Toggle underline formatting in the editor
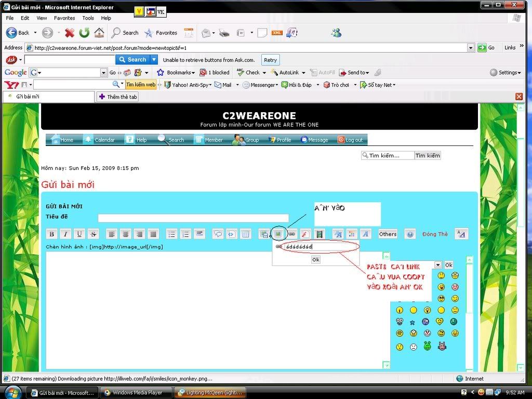The image size is (532, 399). (79, 234)
